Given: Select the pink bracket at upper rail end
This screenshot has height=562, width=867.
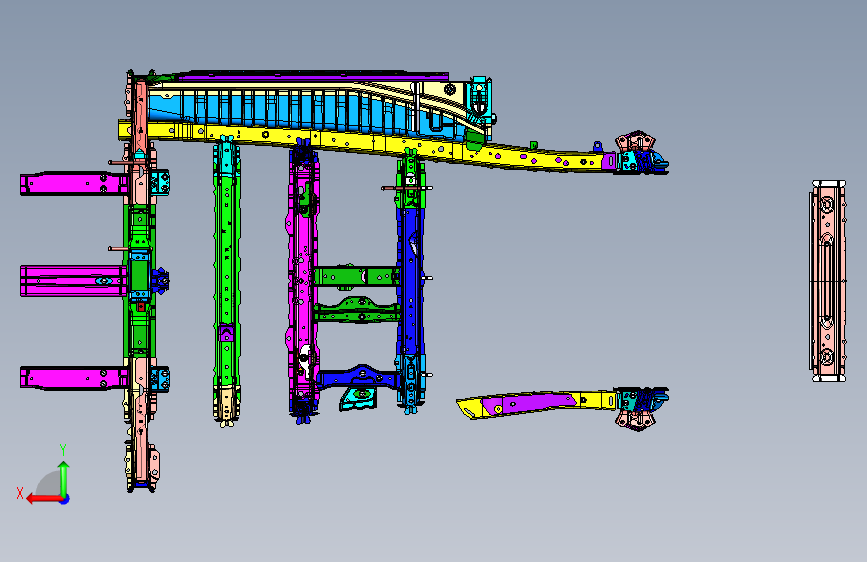Looking at the screenshot, I should [636, 141].
